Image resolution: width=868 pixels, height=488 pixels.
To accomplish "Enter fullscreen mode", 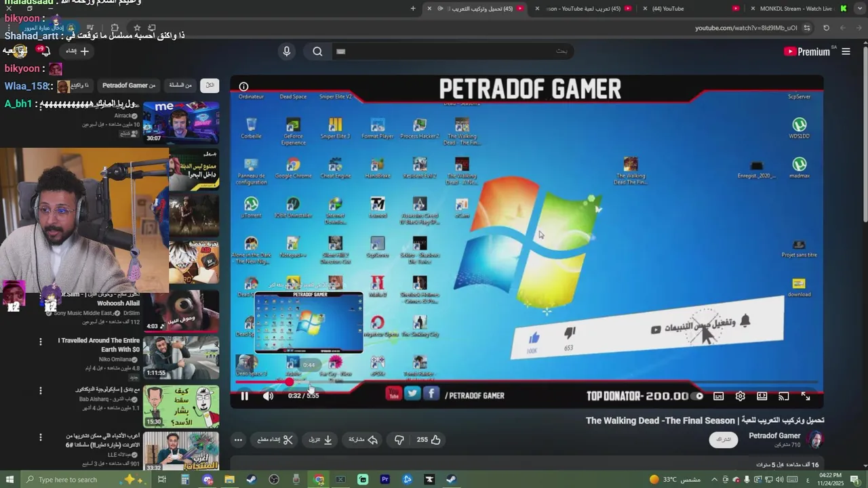I will point(806,396).
